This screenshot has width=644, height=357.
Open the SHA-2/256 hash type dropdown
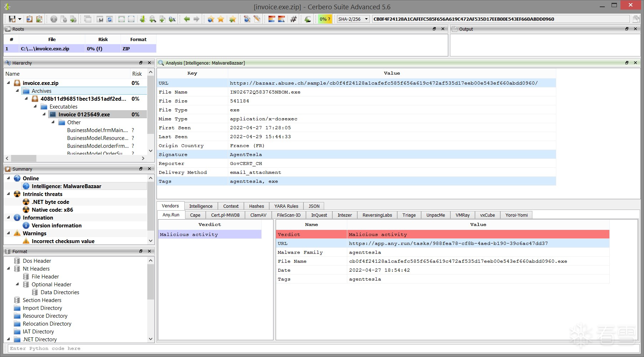[x=366, y=19]
